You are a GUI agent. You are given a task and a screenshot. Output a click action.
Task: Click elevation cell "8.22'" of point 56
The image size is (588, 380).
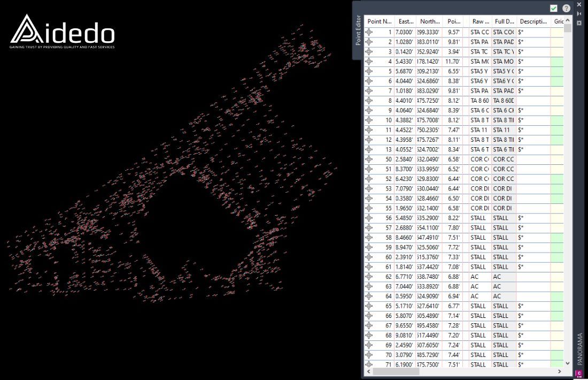pos(454,218)
